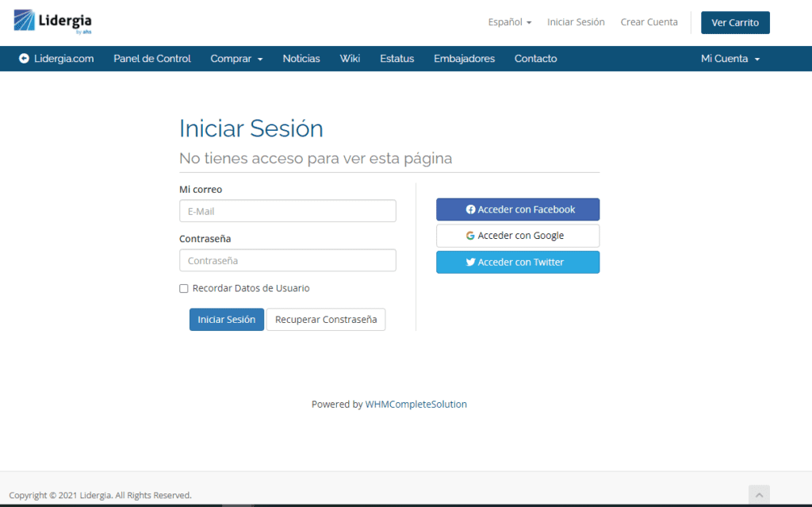Open the Español language dropdown

[510, 22]
